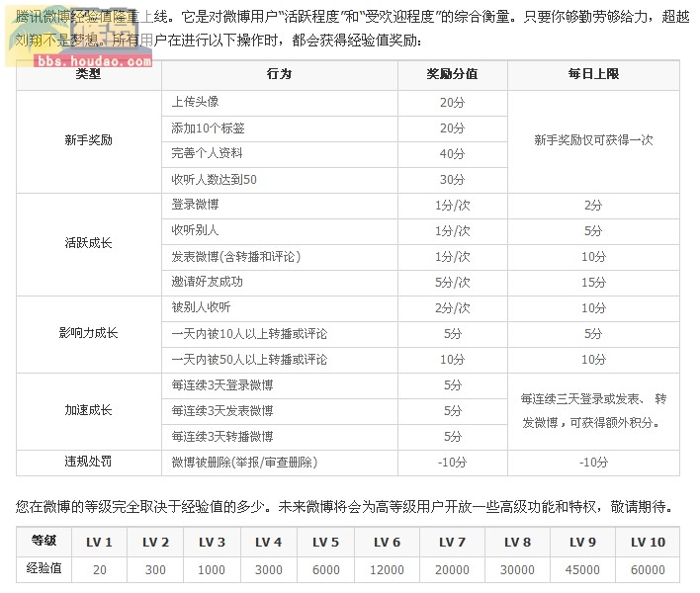Select '发表微博(含转播和评论)' row text
This screenshot has width=700, height=593.
(x=236, y=257)
